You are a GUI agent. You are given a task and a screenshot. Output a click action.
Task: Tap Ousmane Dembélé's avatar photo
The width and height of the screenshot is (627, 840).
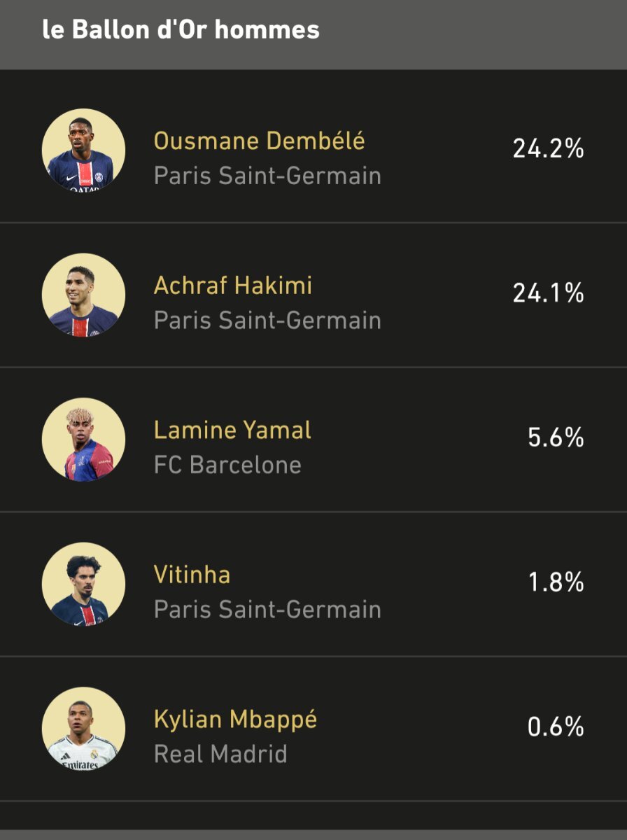coord(83,150)
